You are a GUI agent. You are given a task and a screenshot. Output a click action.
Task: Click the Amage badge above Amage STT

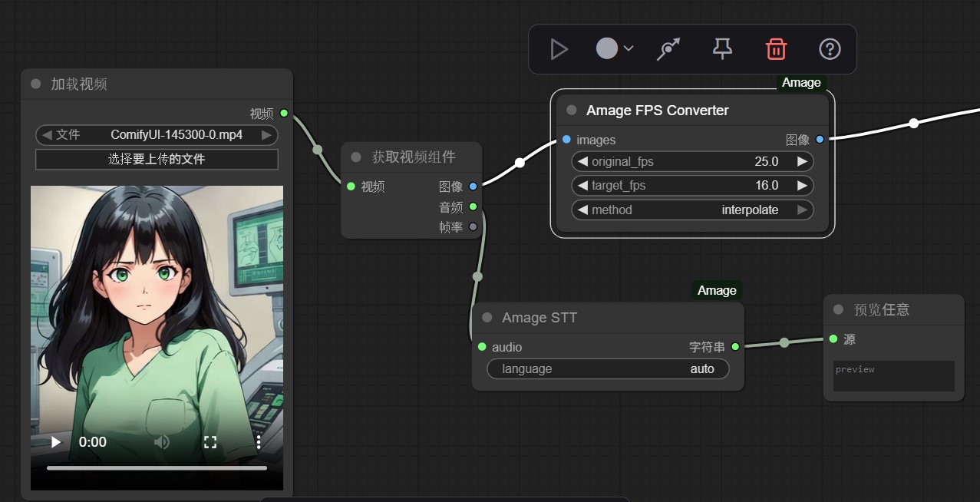(x=717, y=290)
